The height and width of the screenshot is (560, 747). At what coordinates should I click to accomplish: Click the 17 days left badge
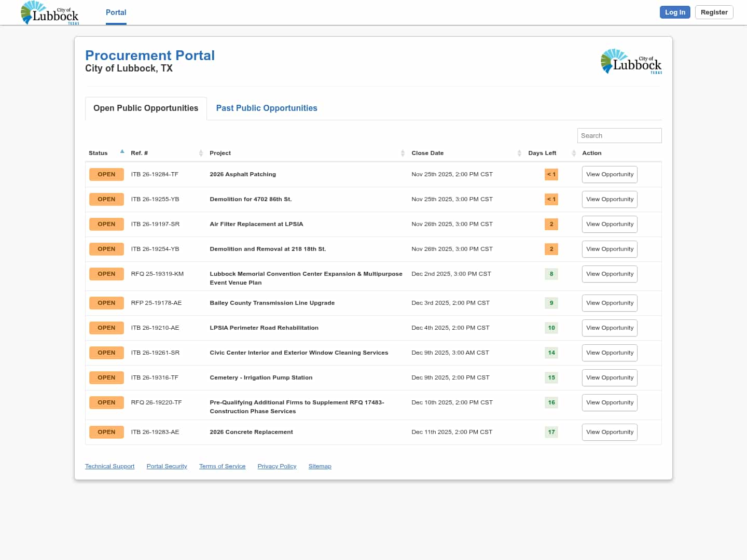pos(551,432)
